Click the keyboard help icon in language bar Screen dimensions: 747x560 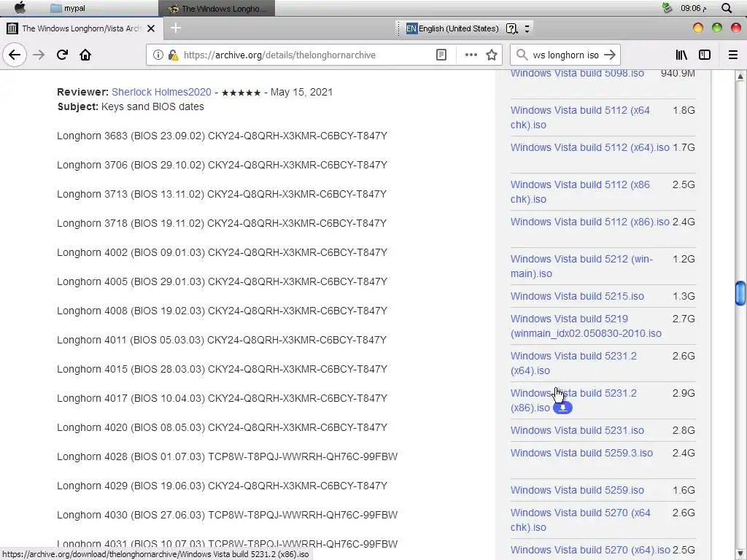pos(511,28)
